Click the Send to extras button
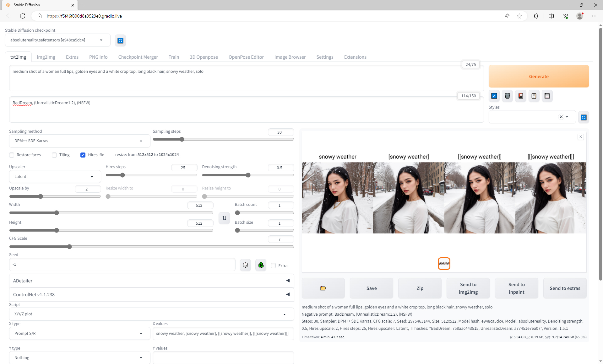The width and height of the screenshot is (603, 364). (x=565, y=288)
